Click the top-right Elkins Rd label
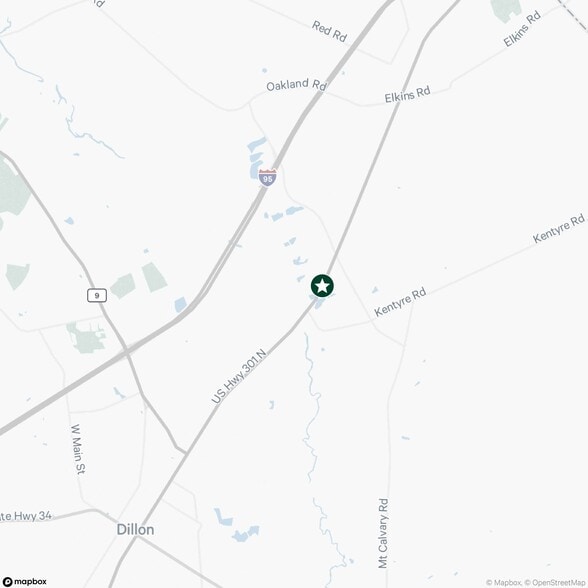 click(522, 28)
